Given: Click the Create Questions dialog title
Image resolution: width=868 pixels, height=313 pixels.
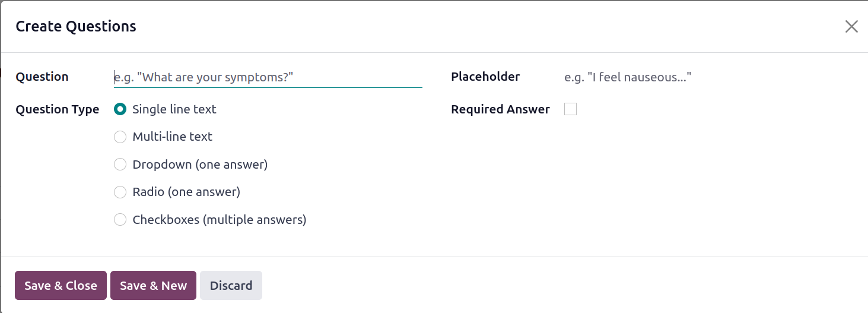Looking at the screenshot, I should [x=76, y=26].
